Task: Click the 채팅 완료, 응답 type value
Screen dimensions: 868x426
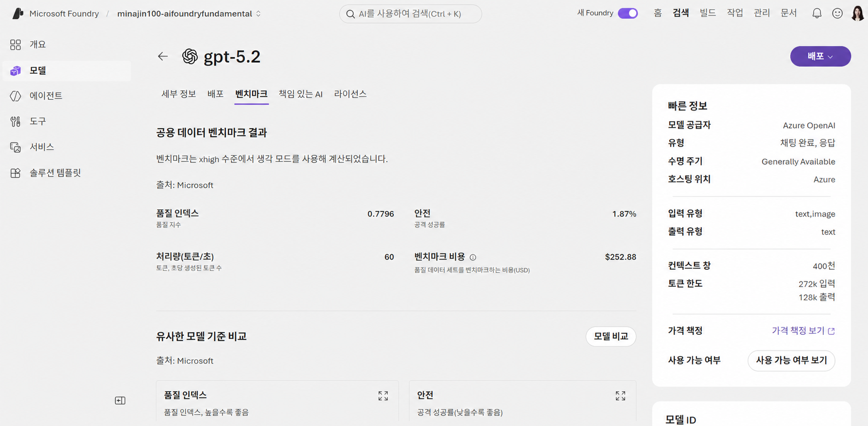Action: pyautogui.click(x=807, y=143)
